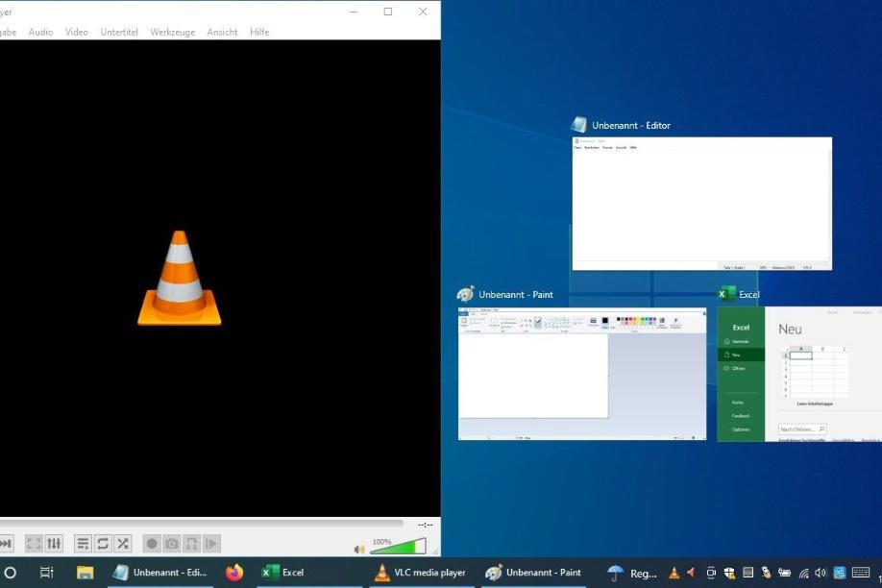
Task: Open the system volume tray icon
Action: tap(821, 573)
